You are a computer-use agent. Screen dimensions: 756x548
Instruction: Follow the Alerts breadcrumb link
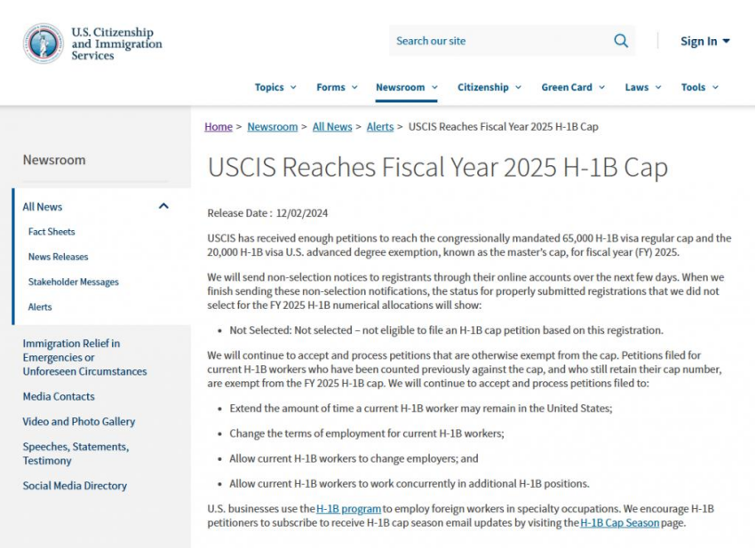coord(380,127)
